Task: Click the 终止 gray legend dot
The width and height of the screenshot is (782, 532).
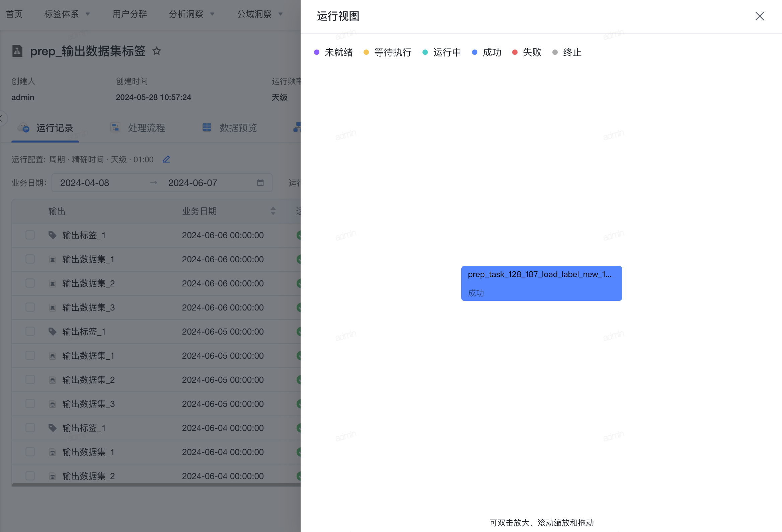Action: coord(555,53)
